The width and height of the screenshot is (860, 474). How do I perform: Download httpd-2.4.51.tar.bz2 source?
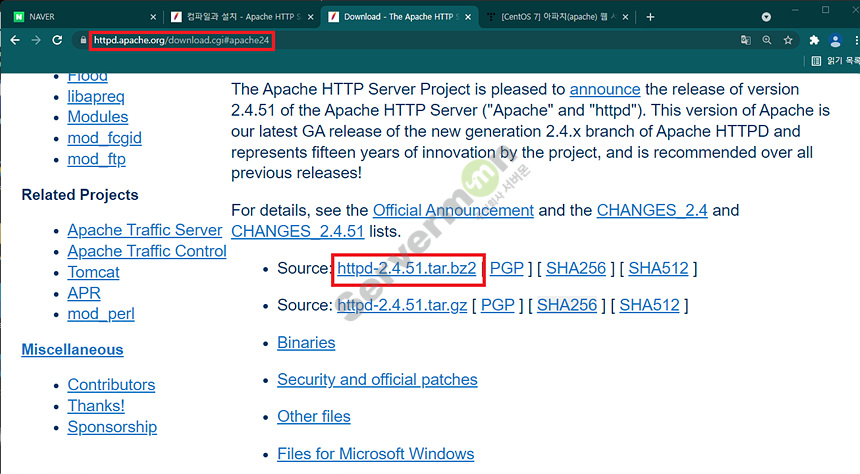tap(406, 268)
